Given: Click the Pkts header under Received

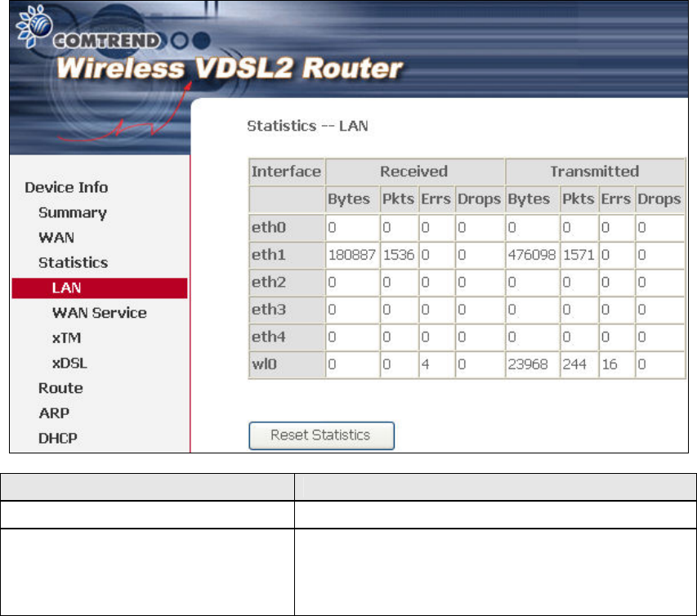Looking at the screenshot, I should [398, 199].
